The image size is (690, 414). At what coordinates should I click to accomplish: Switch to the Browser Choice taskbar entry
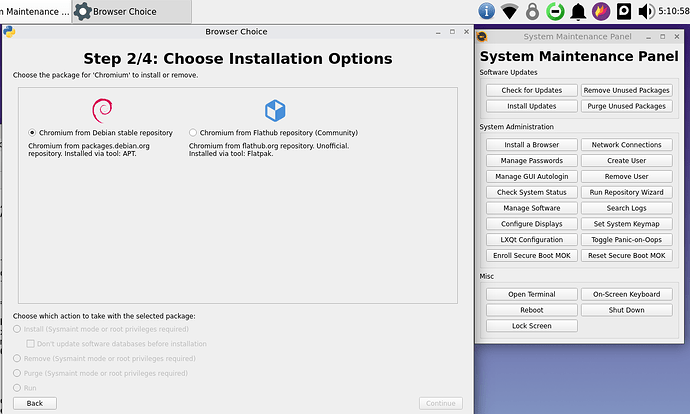pos(132,11)
